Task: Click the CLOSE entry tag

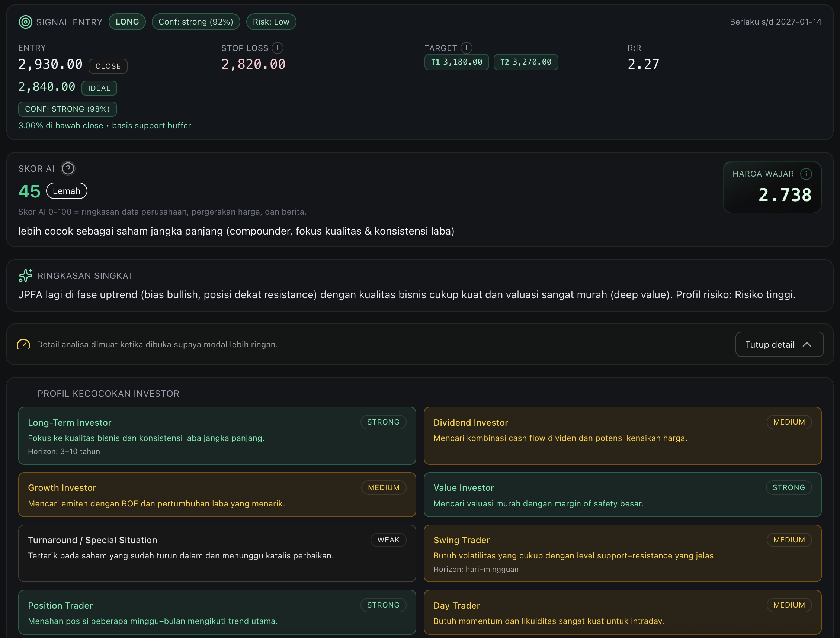Action: pos(108,66)
